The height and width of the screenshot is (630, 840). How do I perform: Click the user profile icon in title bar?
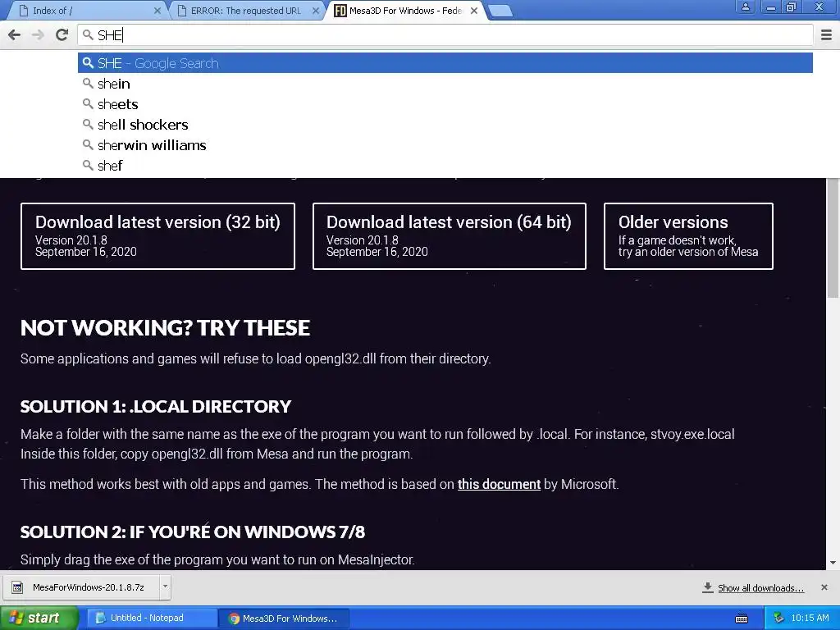745,7
